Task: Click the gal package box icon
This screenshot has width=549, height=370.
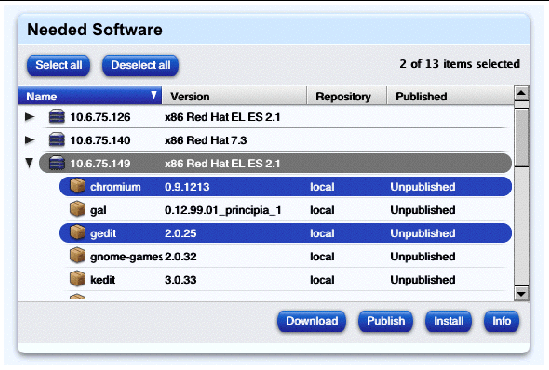Action: 77,209
